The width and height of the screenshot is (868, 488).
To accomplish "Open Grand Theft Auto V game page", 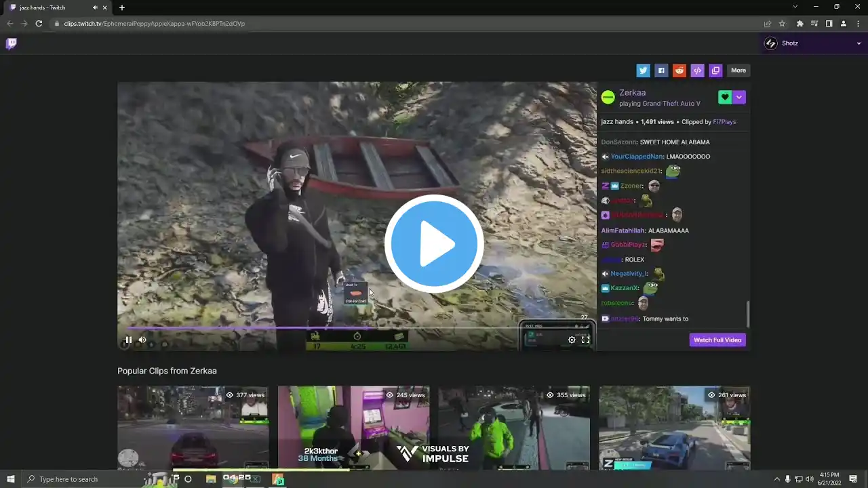I will 671,104.
